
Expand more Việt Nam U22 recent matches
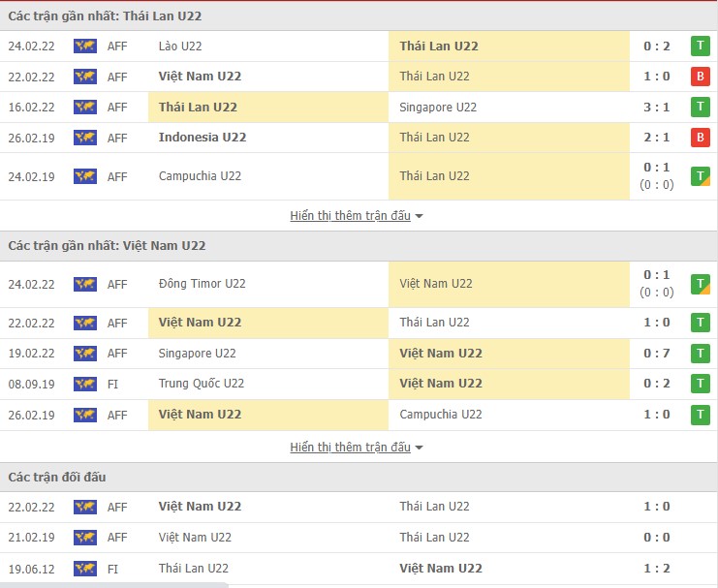(x=357, y=448)
